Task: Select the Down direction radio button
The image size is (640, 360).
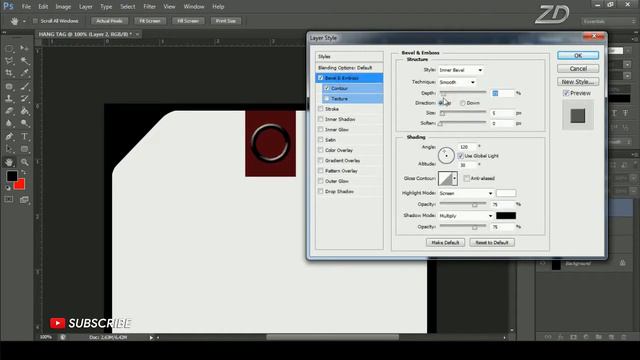Action: [x=462, y=103]
